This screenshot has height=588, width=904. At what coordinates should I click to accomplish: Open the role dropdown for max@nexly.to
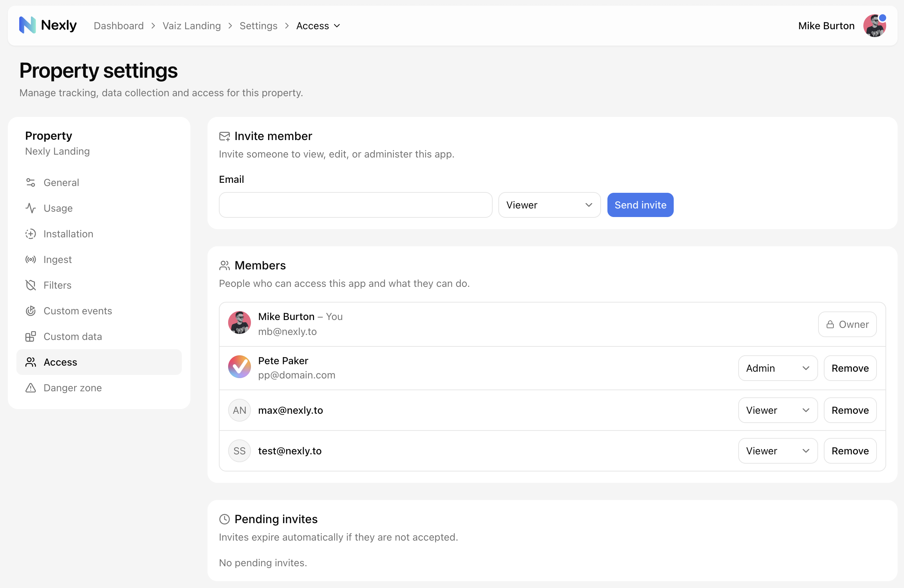pyautogui.click(x=777, y=410)
